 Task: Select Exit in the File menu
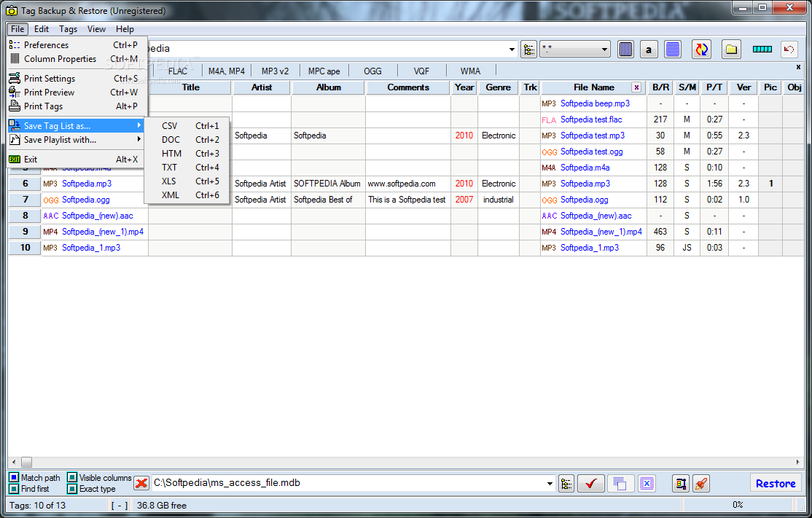coord(77,160)
